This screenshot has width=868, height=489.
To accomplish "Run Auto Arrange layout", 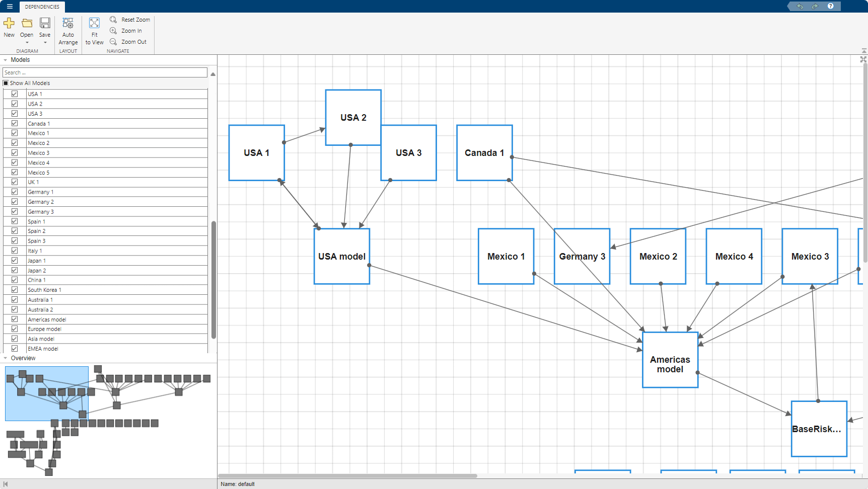I will 68,24.
